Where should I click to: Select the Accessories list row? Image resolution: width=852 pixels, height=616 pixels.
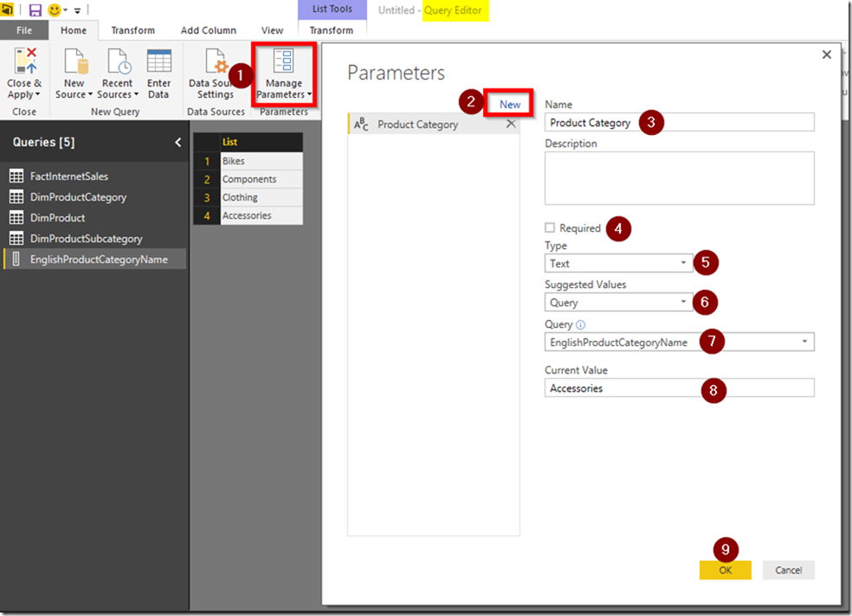[x=261, y=215]
